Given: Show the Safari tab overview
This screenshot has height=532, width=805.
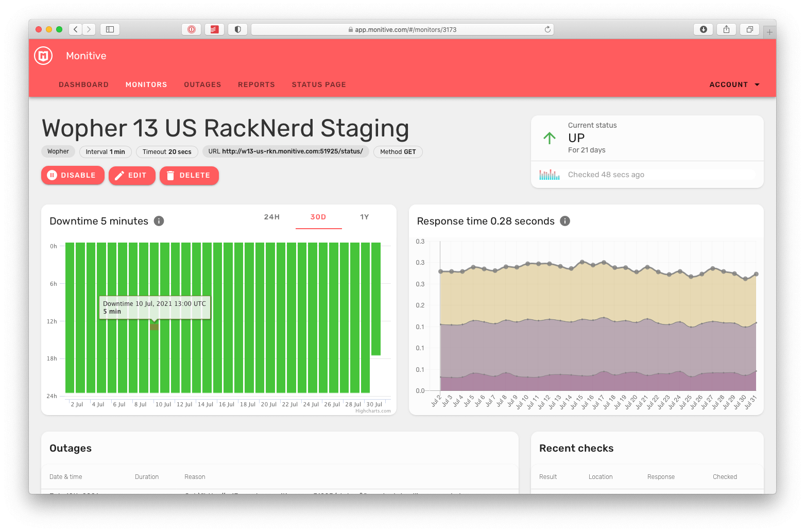Looking at the screenshot, I should click(x=750, y=29).
